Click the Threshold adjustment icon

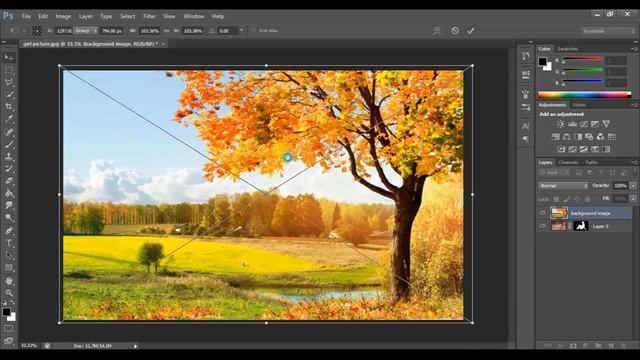click(x=584, y=149)
